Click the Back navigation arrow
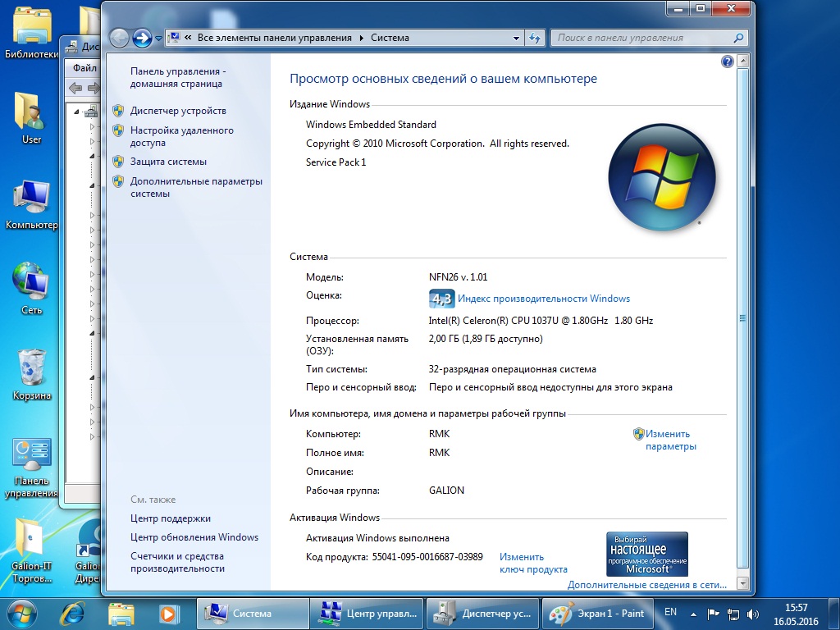This screenshot has height=630, width=840. [119, 38]
